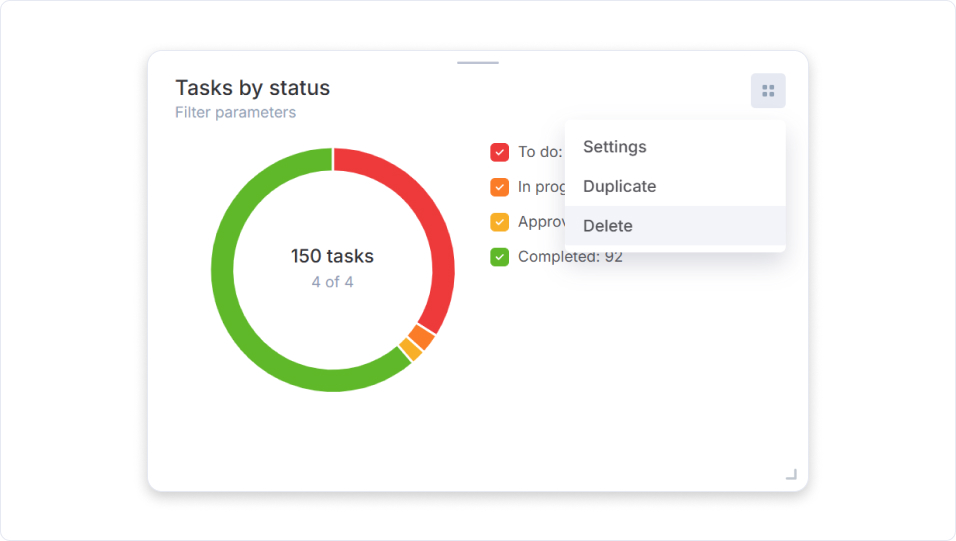Click the 4 of 4 counter text
Screen dimensions: 956x541
pos(332,282)
